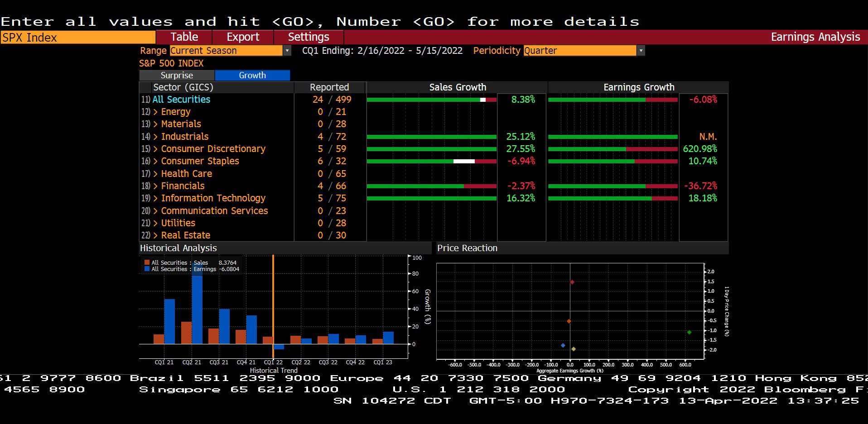This screenshot has width=868, height=424.
Task: Click the All Securities sales growth bar
Action: [x=432, y=100]
